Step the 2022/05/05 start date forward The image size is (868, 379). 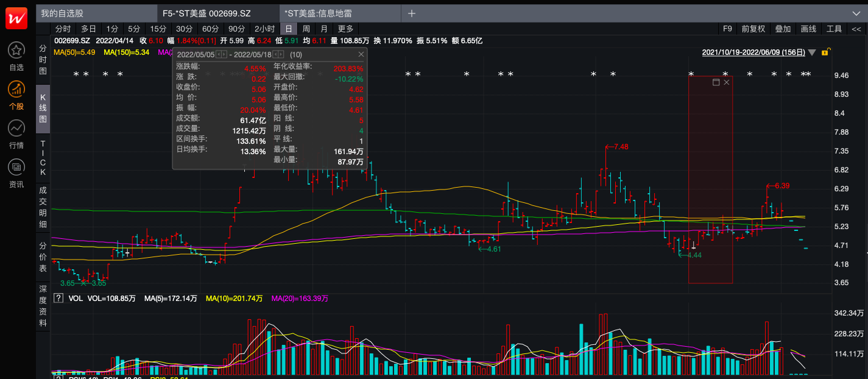tap(224, 54)
